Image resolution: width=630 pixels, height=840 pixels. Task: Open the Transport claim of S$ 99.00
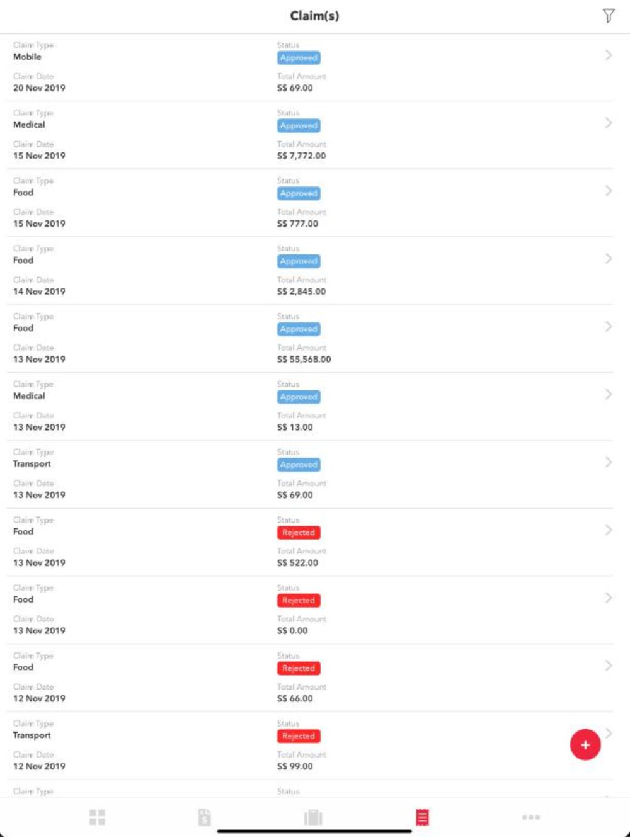pos(309,746)
